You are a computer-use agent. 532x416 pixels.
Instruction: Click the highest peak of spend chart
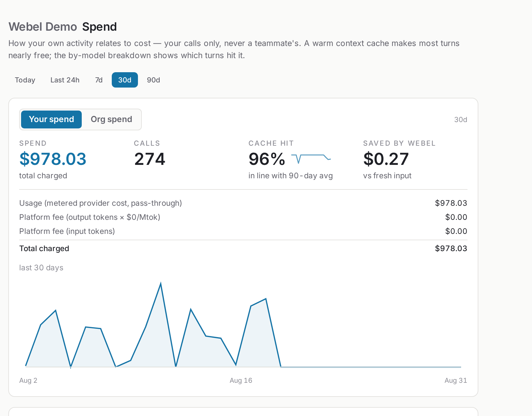[x=161, y=283]
